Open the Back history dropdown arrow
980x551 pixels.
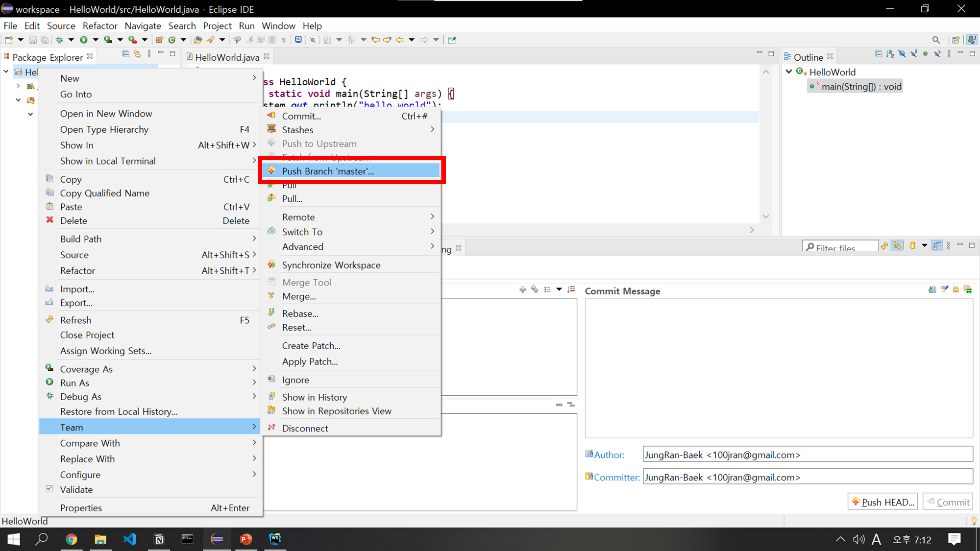(412, 40)
